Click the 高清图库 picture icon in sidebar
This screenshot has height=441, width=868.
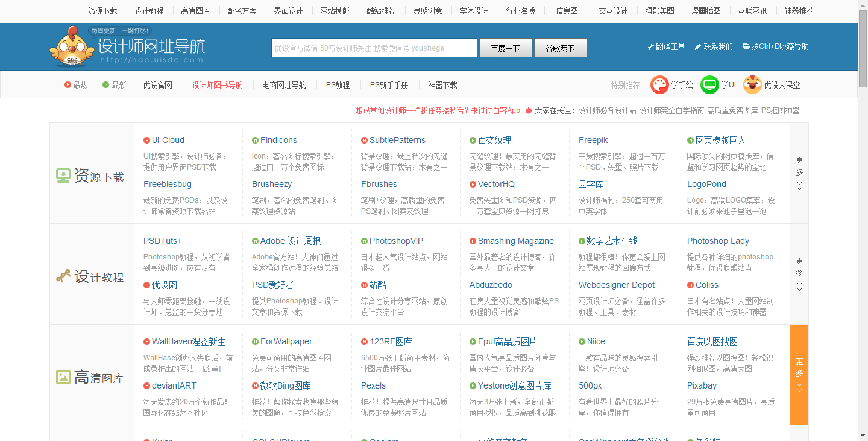(x=64, y=376)
